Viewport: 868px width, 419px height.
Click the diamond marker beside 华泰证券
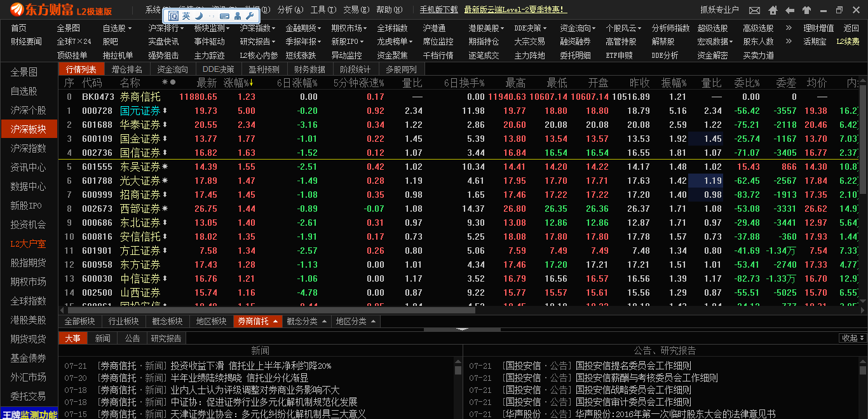165,125
